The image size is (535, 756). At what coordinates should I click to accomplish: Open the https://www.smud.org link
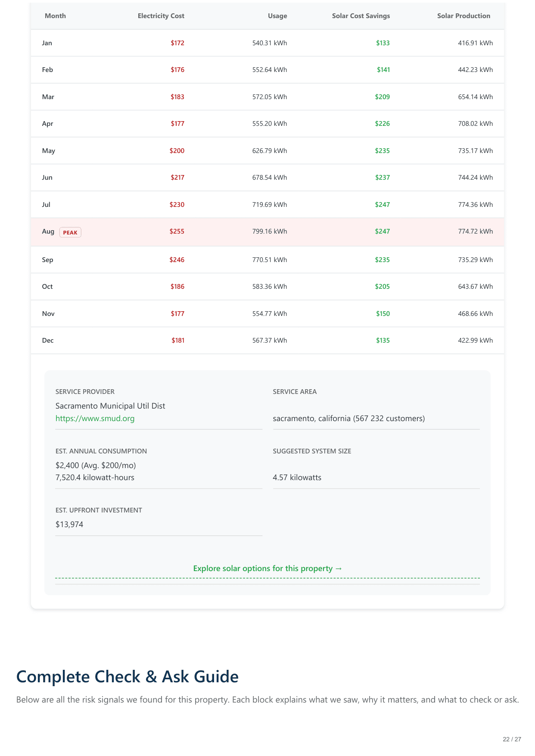pos(95,419)
